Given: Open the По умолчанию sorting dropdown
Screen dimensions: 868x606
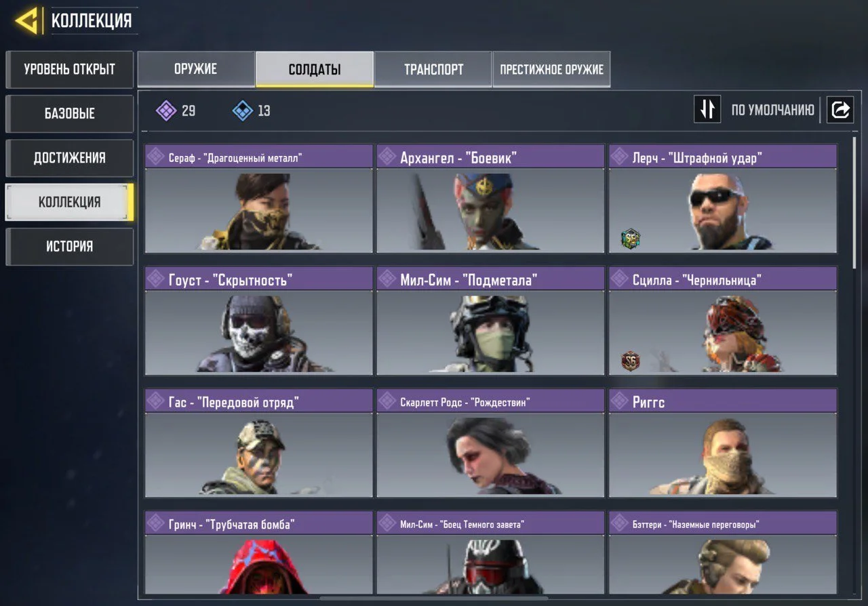Looking at the screenshot, I should point(772,109).
